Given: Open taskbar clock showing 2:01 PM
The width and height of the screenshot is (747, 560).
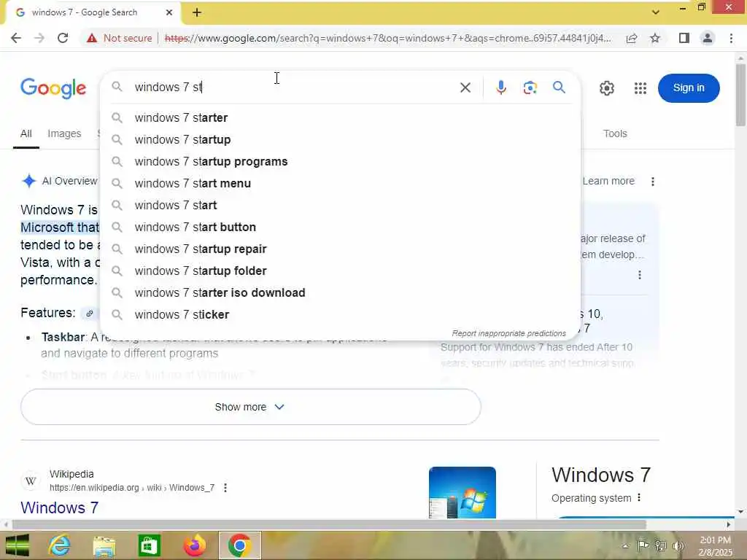Looking at the screenshot, I should point(715,545).
